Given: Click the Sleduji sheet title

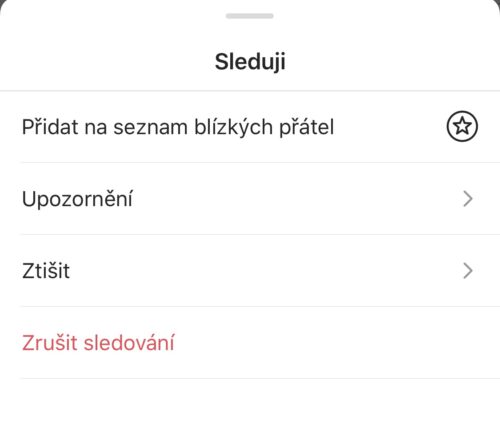Looking at the screenshot, I should (x=250, y=62).
